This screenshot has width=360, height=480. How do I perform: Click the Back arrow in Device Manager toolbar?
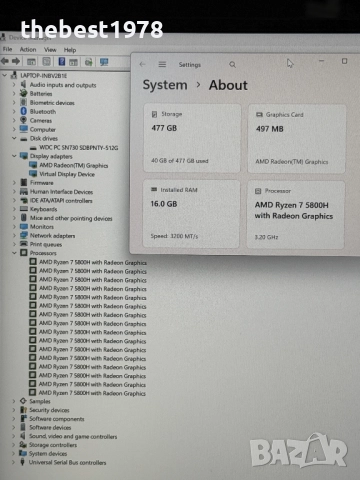[x=5, y=61]
